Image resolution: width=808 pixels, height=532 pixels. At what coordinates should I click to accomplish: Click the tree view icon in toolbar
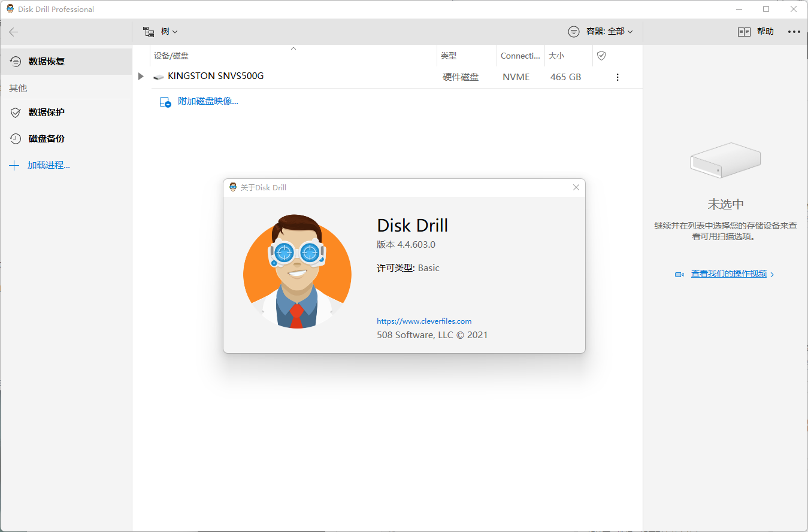(149, 32)
